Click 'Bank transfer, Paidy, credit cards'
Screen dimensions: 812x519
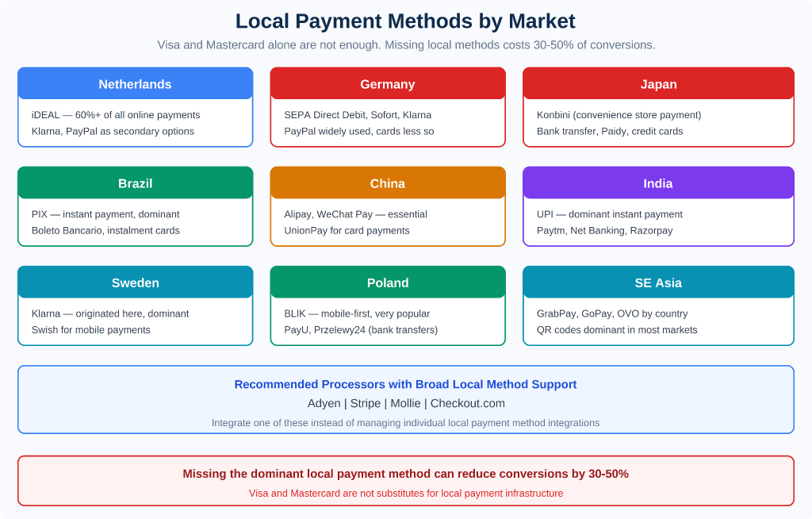[x=610, y=131]
